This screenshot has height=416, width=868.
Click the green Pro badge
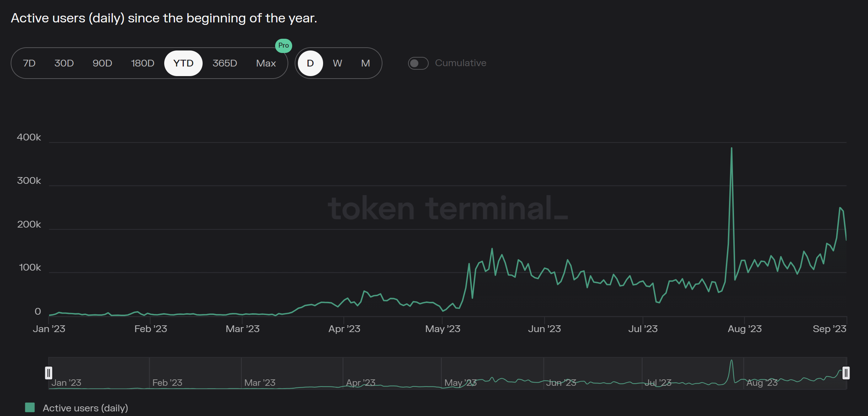pos(283,46)
